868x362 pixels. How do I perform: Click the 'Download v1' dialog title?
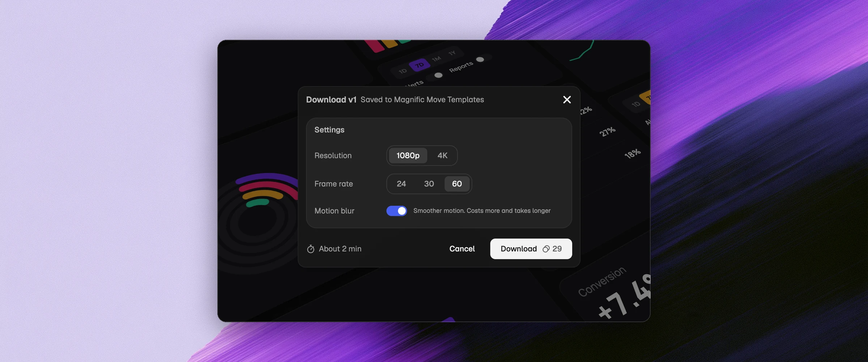[331, 100]
